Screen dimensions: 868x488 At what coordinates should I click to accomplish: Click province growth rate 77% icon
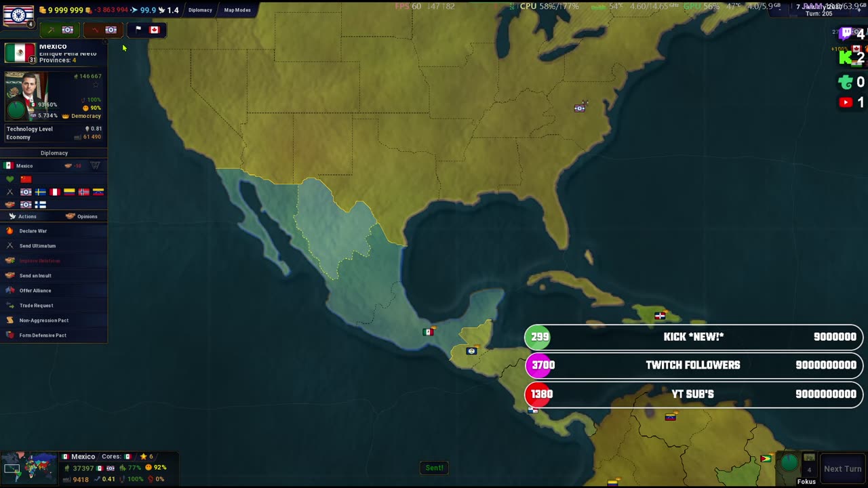click(x=123, y=468)
